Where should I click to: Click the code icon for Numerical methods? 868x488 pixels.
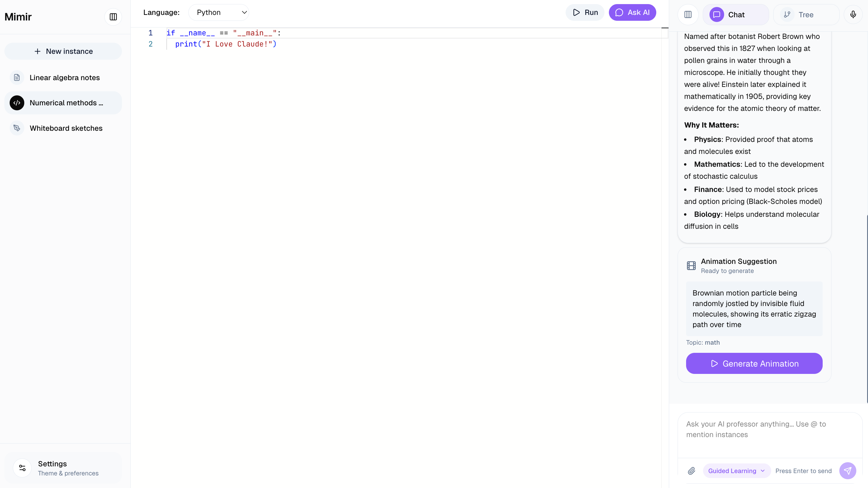(x=17, y=103)
